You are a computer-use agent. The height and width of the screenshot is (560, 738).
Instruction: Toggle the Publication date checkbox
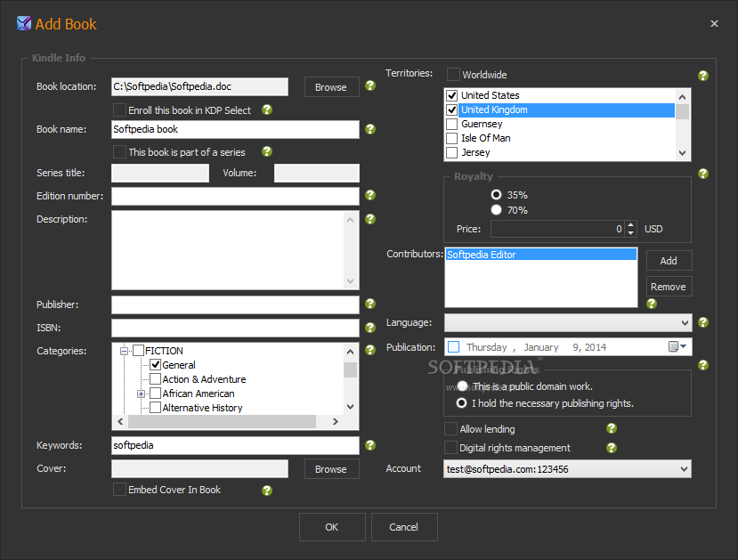454,347
